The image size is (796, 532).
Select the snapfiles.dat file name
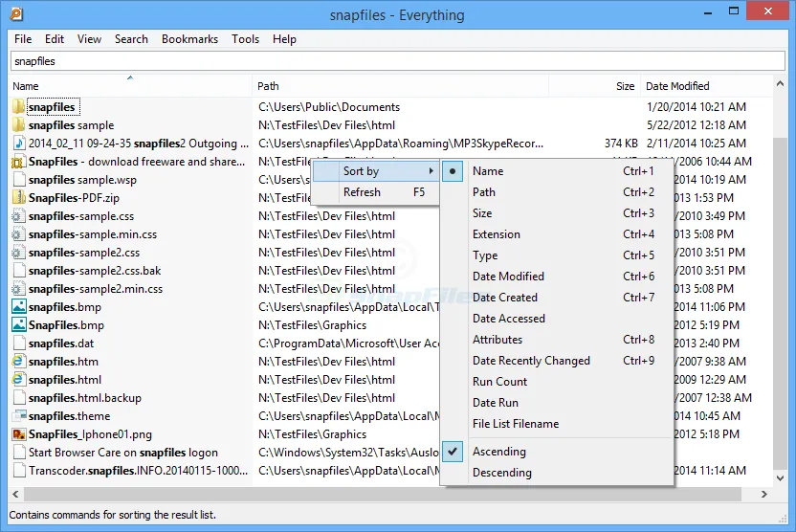click(61, 344)
